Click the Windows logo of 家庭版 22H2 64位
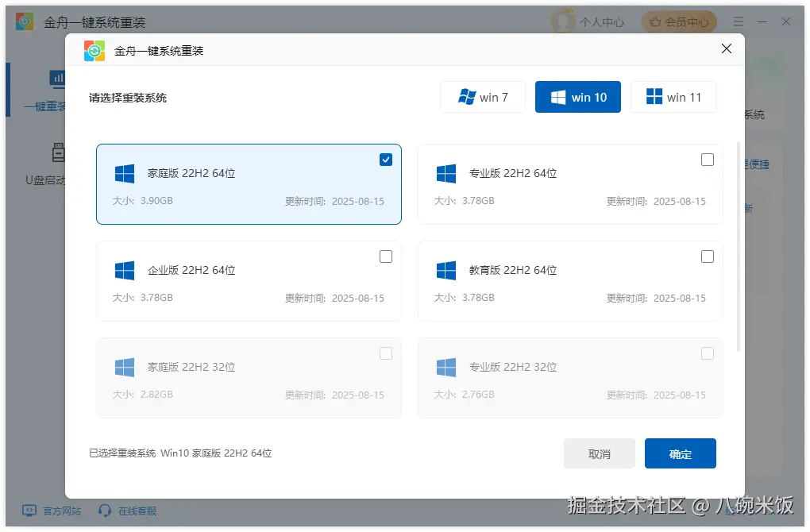 pyautogui.click(x=125, y=174)
